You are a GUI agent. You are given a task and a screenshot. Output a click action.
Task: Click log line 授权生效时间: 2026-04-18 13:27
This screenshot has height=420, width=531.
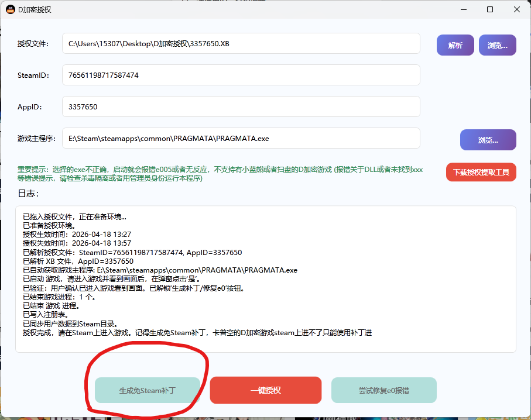tap(77, 234)
